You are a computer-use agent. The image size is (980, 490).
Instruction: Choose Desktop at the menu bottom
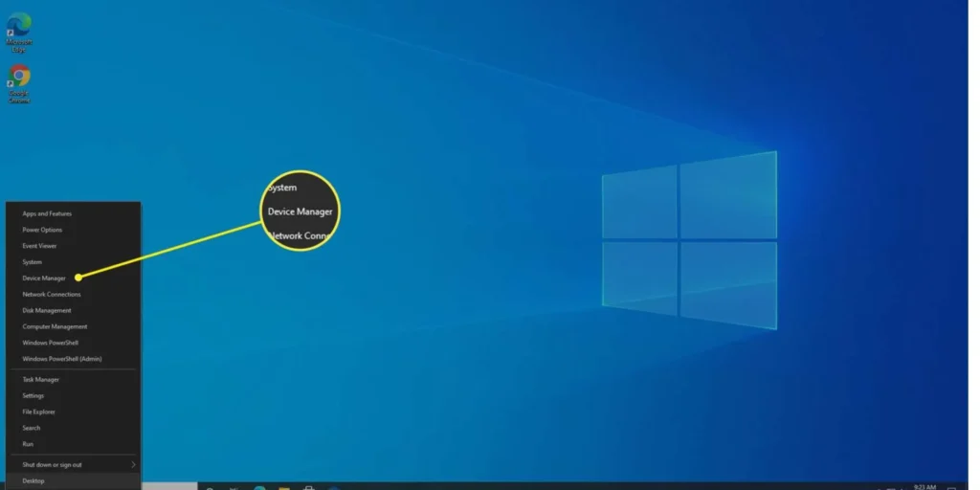(73, 481)
